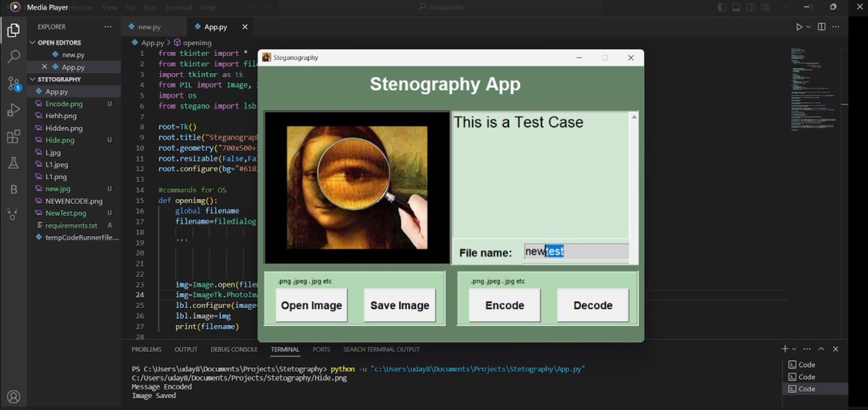Open the Search Terminal Output tab

[381, 350]
